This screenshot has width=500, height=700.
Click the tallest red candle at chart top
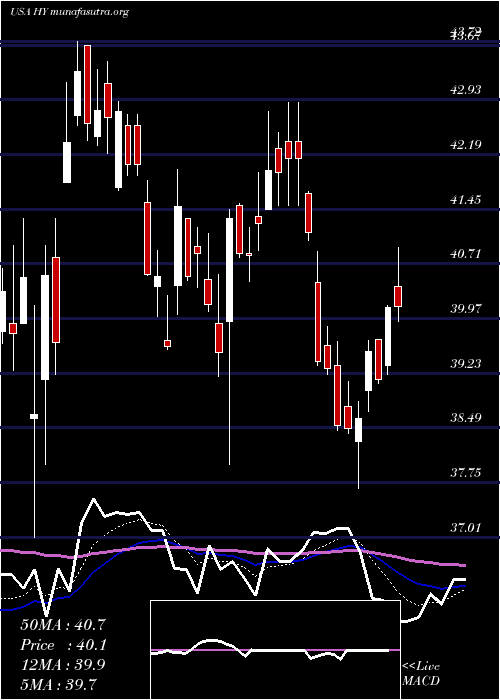pyautogui.click(x=88, y=84)
